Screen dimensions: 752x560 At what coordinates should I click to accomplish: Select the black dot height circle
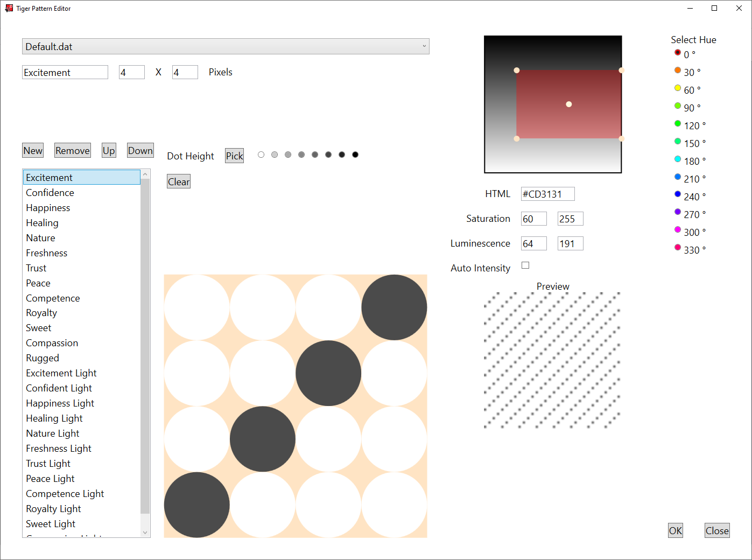(x=355, y=155)
